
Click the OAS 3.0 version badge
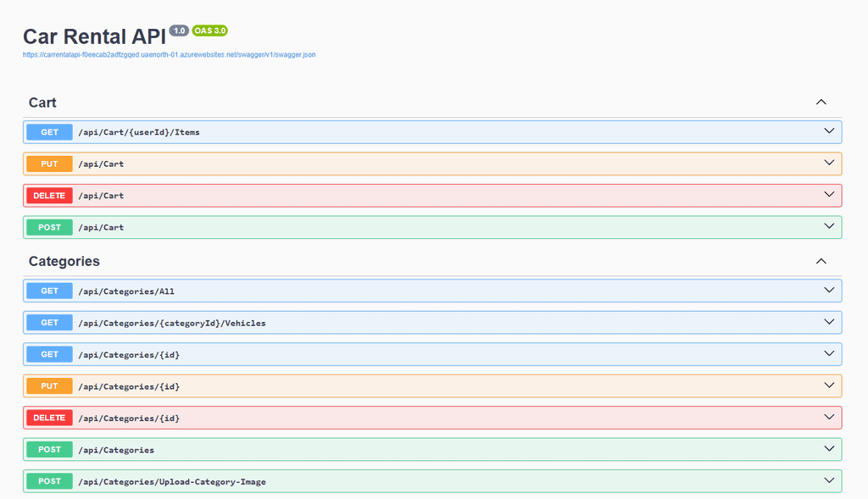point(209,30)
